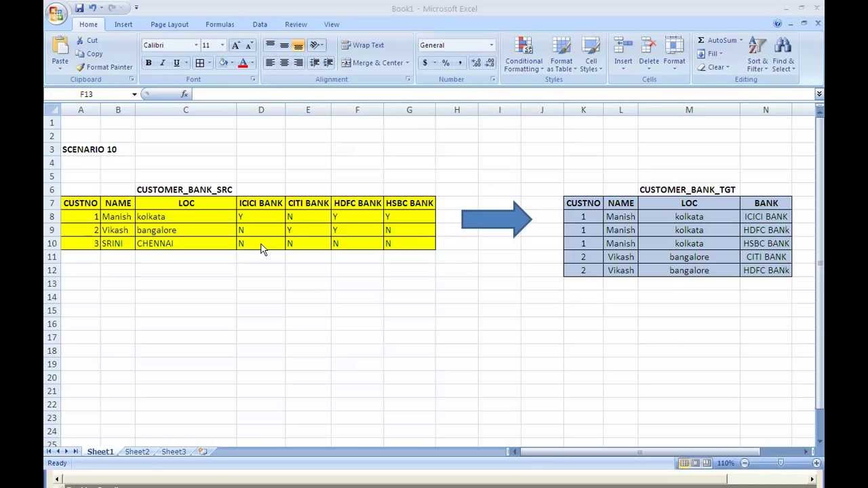This screenshot has height=488, width=868.
Task: Toggle Bold formatting
Action: point(149,63)
